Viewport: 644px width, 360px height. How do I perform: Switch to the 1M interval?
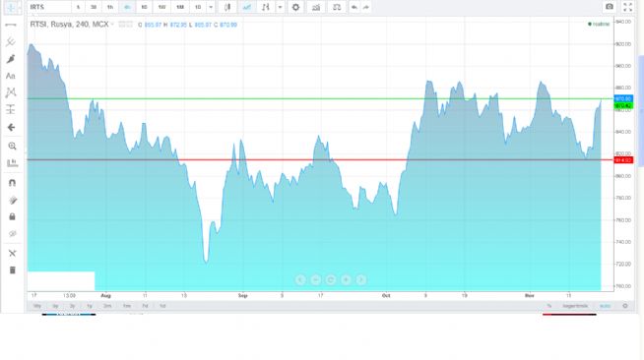tap(180, 8)
